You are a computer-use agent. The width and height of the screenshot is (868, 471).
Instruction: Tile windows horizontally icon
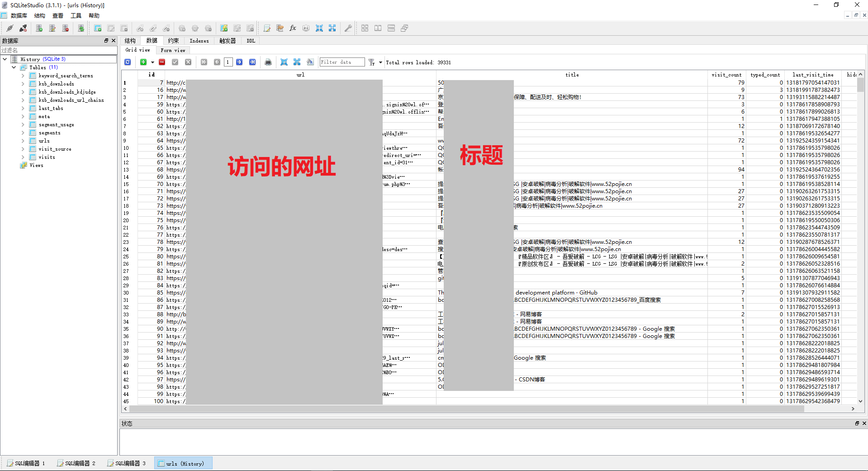(378, 28)
